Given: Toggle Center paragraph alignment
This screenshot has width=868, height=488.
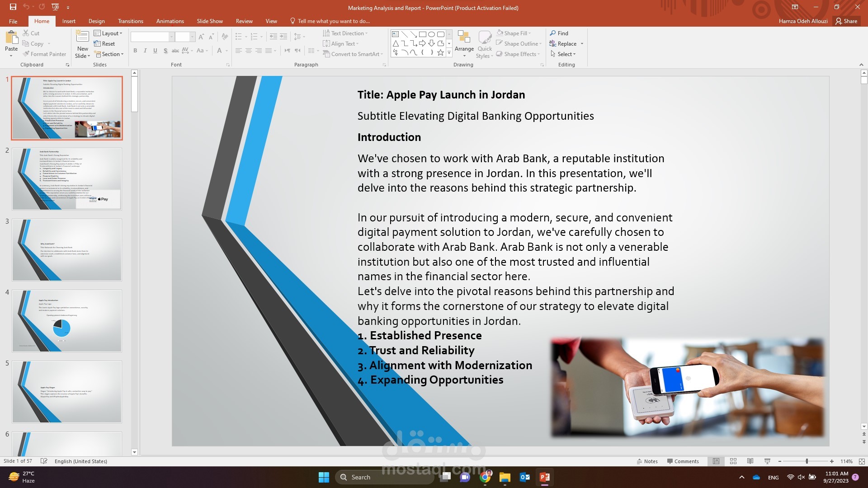Looking at the screenshot, I should coord(249,51).
